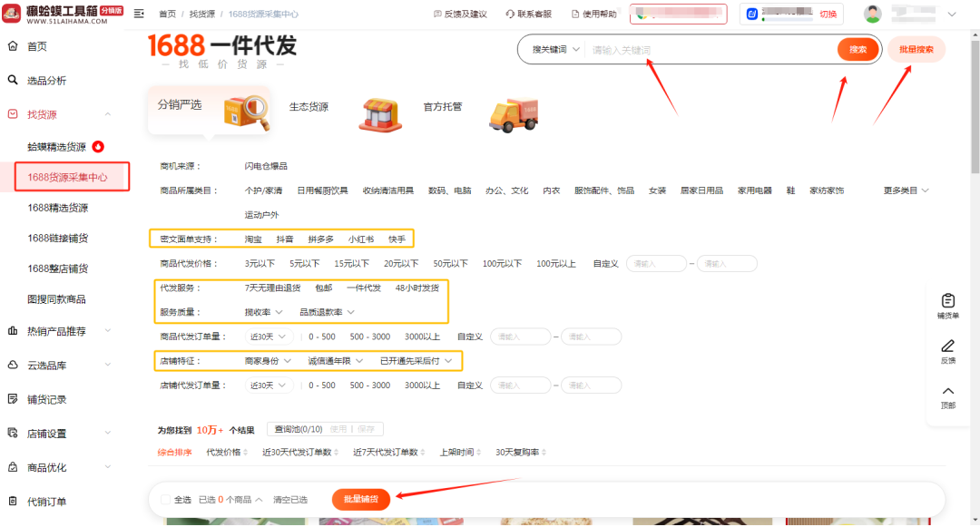Toggle the 包邮 service filter

[x=324, y=288]
